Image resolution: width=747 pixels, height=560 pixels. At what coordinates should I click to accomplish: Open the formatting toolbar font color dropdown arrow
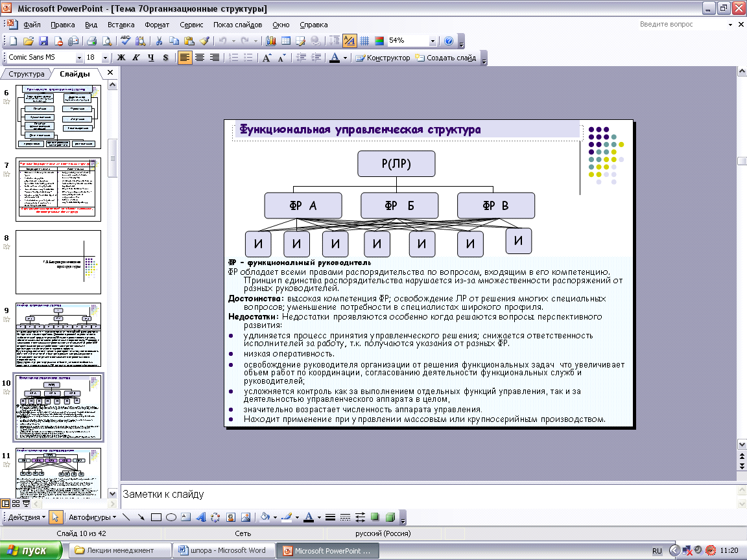pyautogui.click(x=345, y=58)
